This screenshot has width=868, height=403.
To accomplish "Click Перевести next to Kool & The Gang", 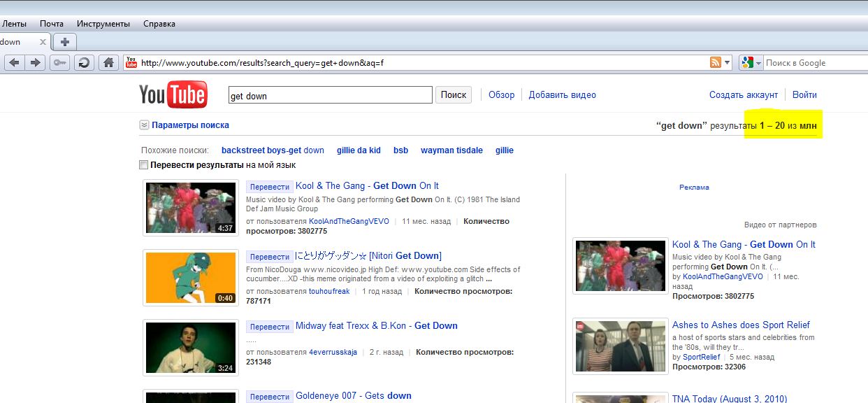I will pos(270,186).
